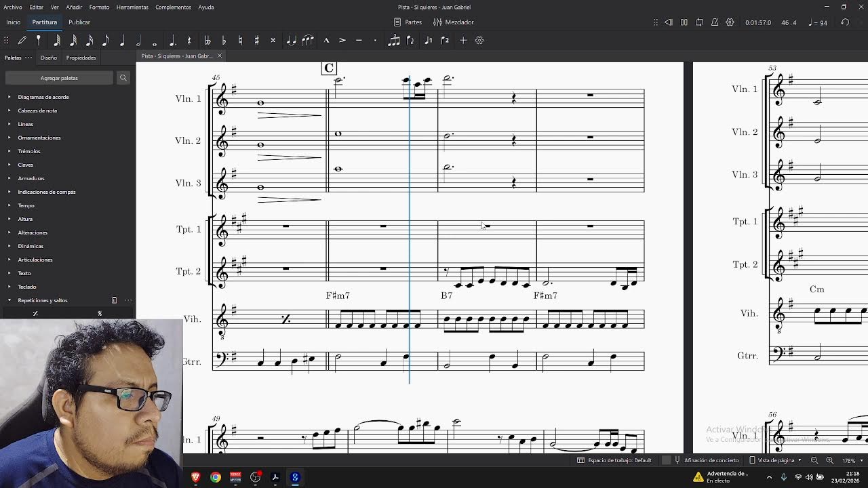The width and height of the screenshot is (868, 488).
Task: Click the playback time 0:01:57:0
Action: point(758,22)
